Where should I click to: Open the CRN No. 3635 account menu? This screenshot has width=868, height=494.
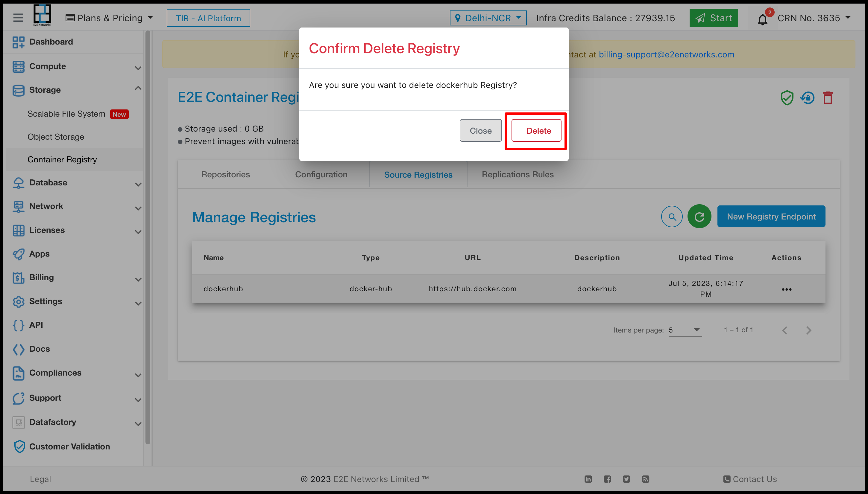coord(814,18)
